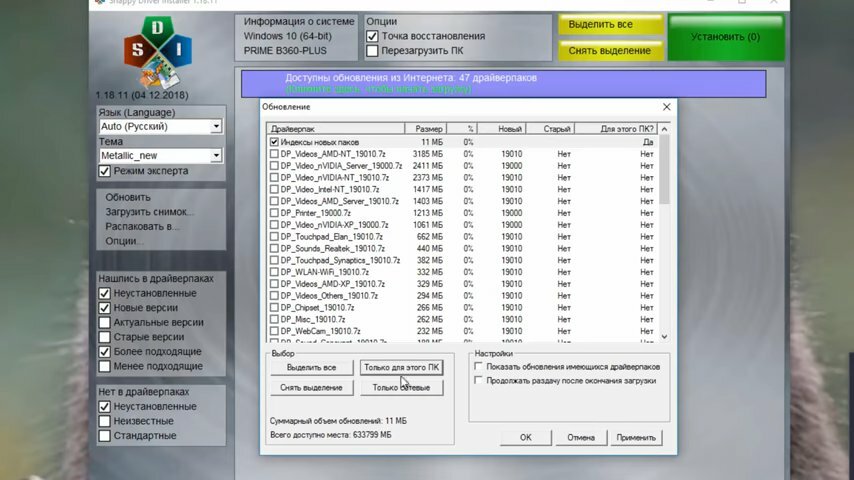Toggle Неустановленные under Нашлись в драйверпаках
854x480 pixels.
[105, 293]
